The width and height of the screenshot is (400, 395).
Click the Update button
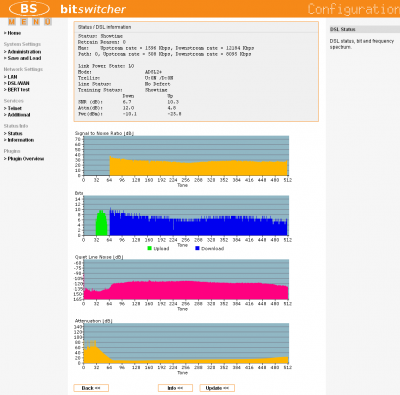click(217, 388)
